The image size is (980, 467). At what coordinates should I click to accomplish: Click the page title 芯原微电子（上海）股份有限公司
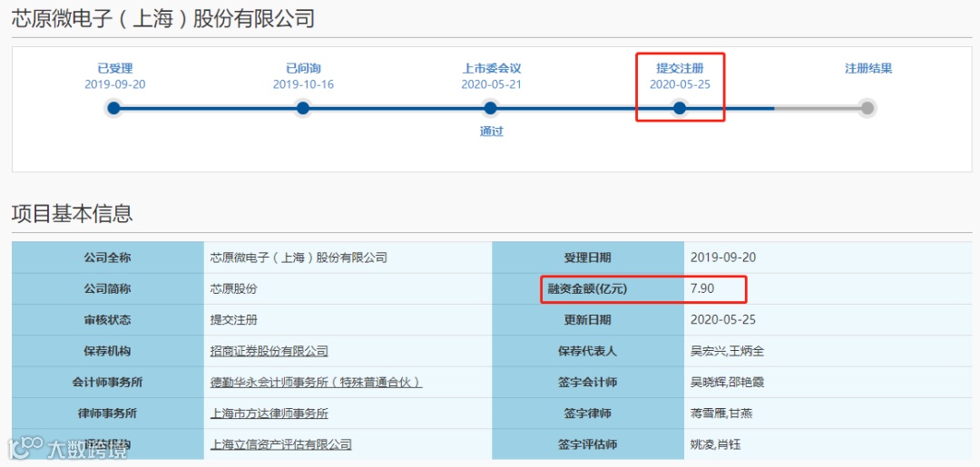pyautogui.click(x=163, y=19)
